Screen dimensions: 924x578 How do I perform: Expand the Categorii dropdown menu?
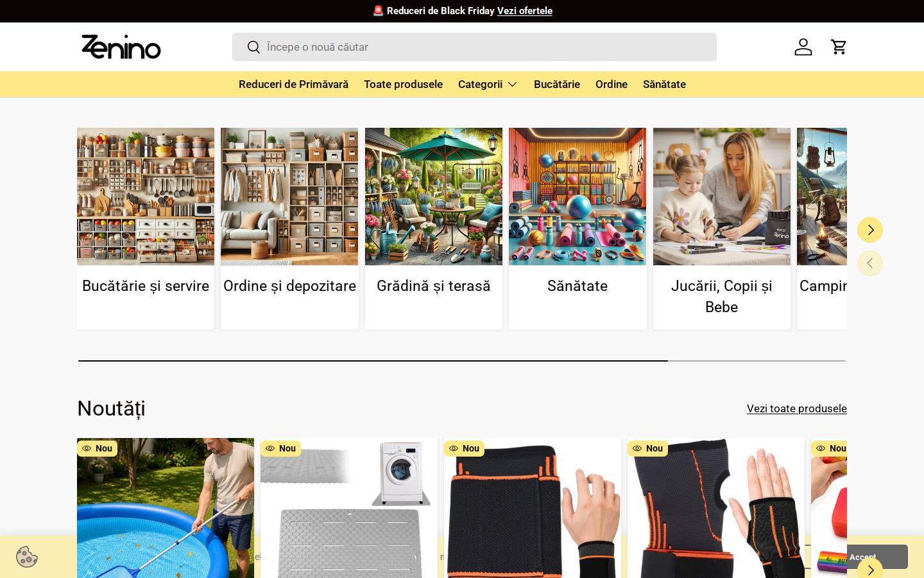[488, 84]
